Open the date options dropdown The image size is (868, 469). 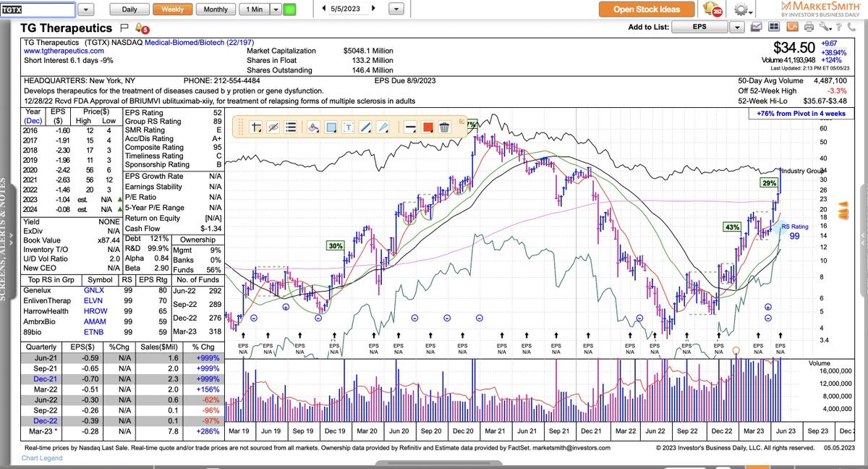click(x=396, y=9)
